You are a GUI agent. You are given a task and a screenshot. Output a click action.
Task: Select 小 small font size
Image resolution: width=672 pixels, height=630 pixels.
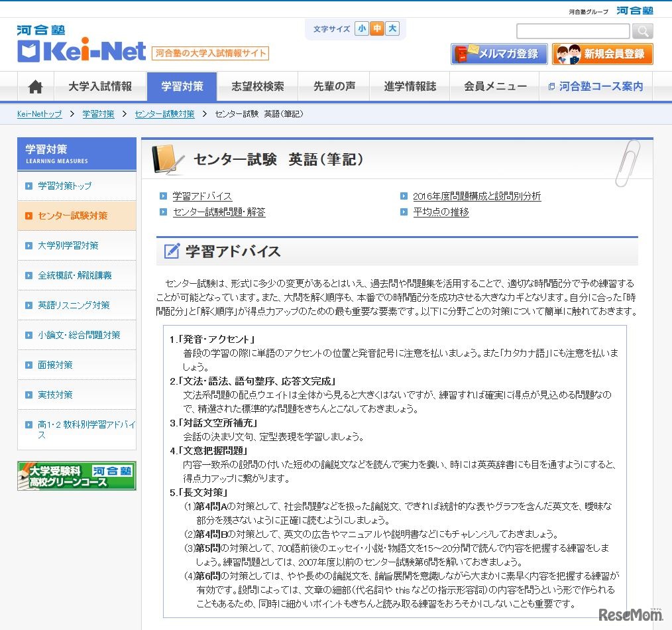tap(362, 29)
